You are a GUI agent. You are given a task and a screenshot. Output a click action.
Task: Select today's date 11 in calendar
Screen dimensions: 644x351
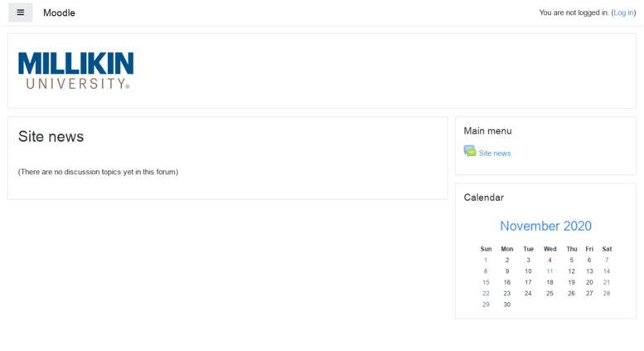coord(550,271)
